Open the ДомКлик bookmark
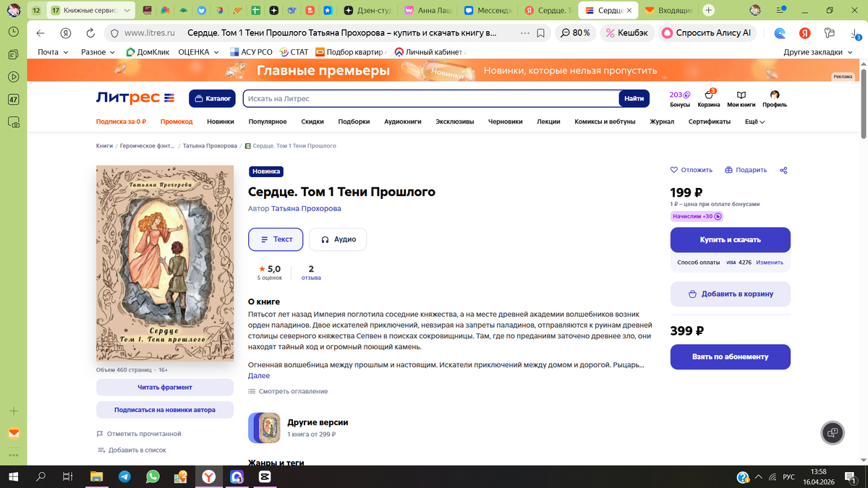868x488 pixels. 148,52
